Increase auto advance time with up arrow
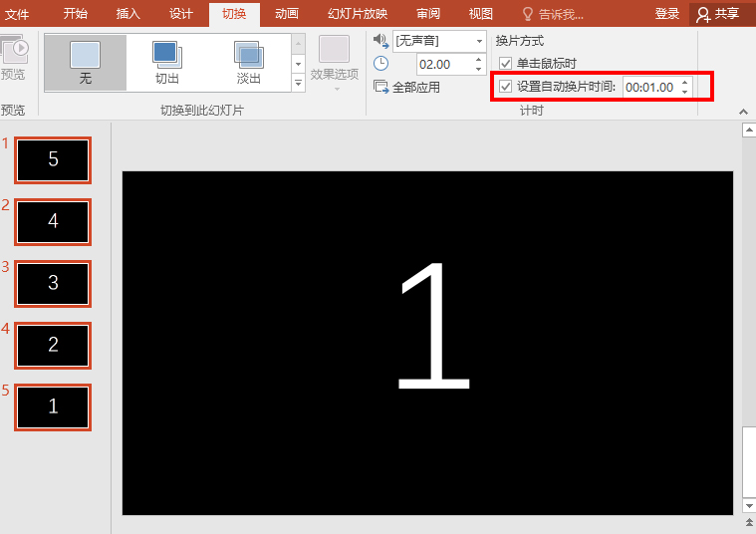756x534 pixels. coord(684,83)
